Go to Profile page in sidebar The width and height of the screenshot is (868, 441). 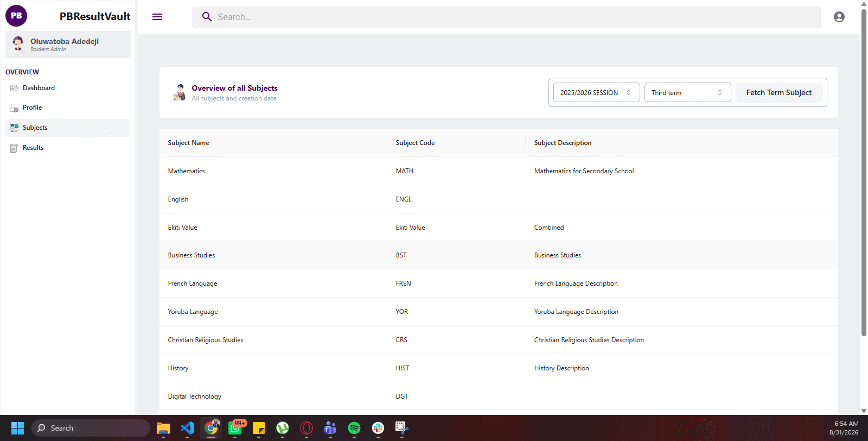click(68, 108)
